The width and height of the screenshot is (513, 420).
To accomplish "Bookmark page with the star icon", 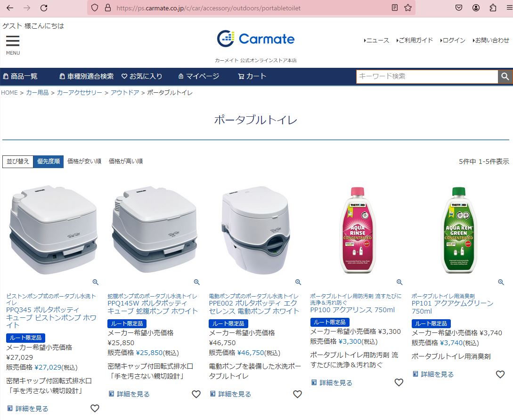I will pos(407,8).
